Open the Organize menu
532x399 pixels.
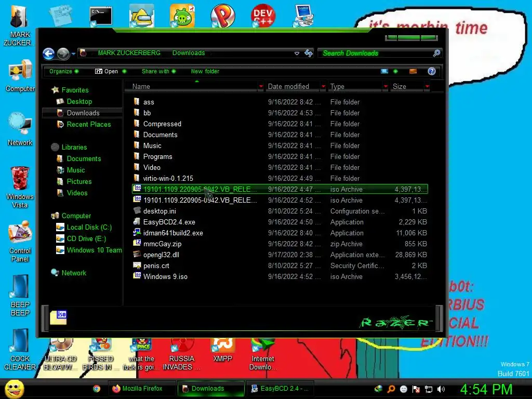[x=63, y=71]
